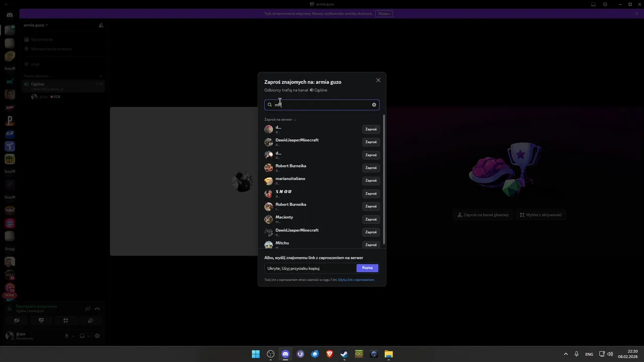Viewport: 644px width, 362px height.
Task: Open the armia guzo server dropdown
Action: tap(36, 25)
